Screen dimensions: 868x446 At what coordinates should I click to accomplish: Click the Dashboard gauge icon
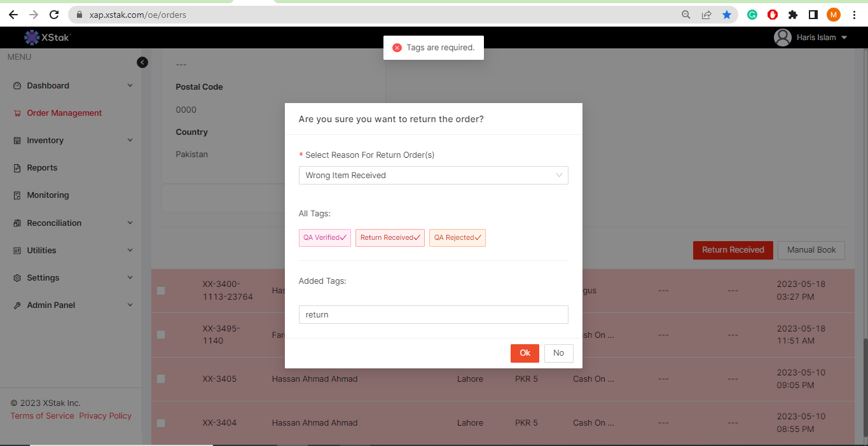[x=17, y=86]
